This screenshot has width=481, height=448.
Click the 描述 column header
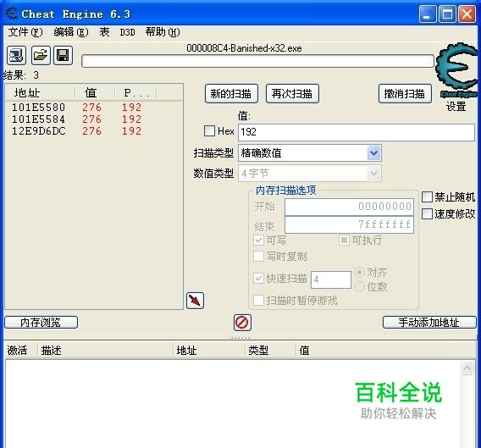pyautogui.click(x=105, y=350)
